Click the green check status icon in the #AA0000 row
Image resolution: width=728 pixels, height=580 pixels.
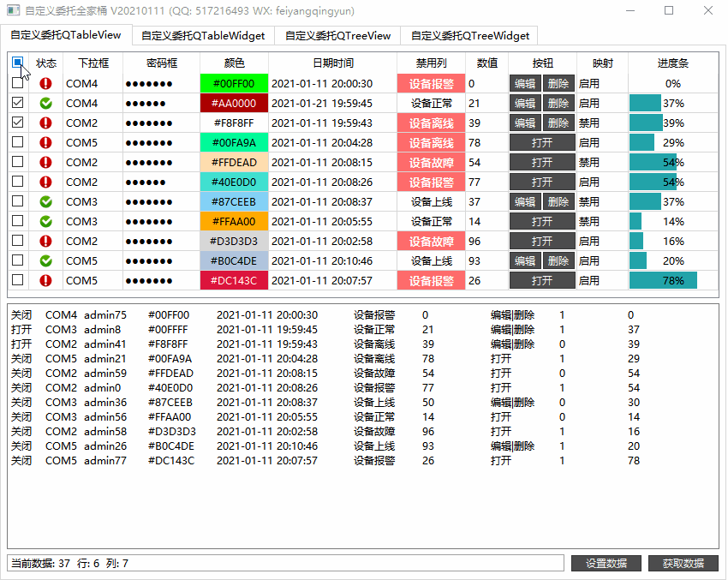45,103
